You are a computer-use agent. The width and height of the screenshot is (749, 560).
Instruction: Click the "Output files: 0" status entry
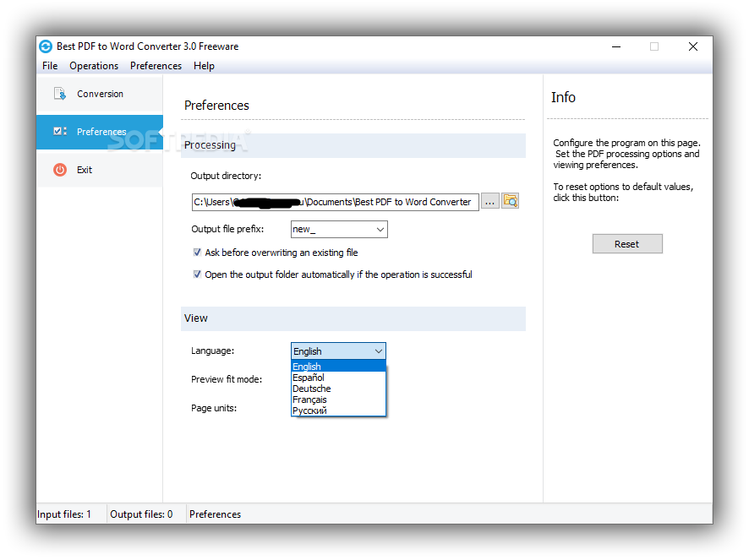click(141, 514)
